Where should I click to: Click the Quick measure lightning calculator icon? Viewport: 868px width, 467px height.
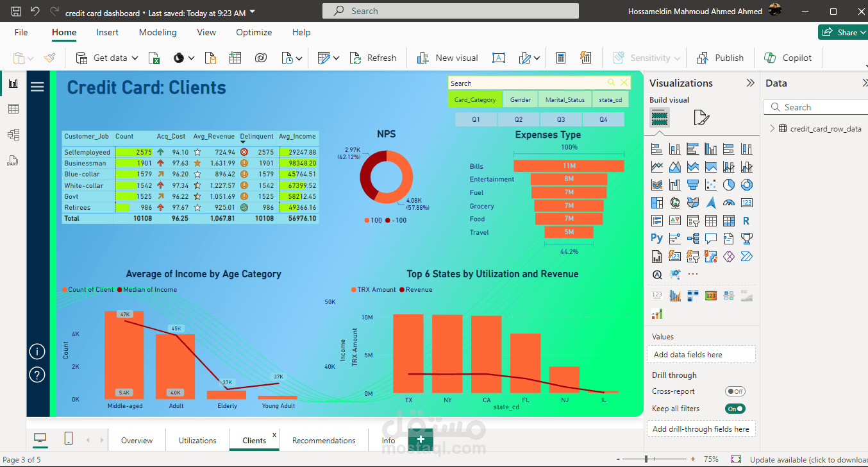pyautogui.click(x=585, y=58)
